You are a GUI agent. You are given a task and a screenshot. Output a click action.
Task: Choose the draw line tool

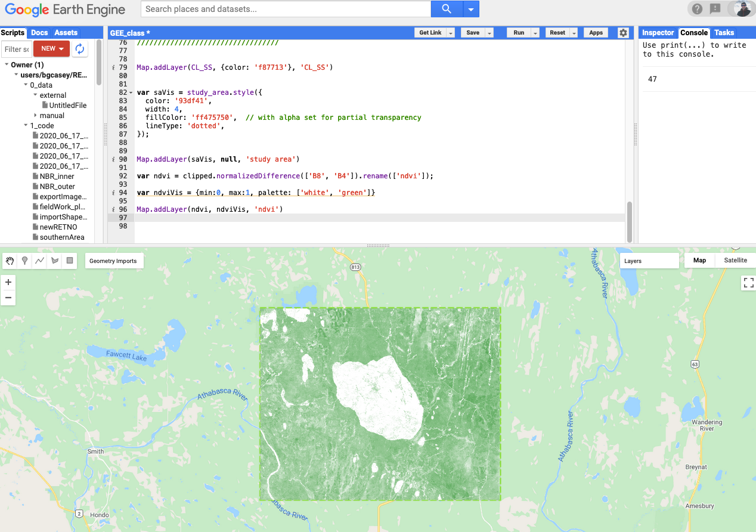pos(39,261)
